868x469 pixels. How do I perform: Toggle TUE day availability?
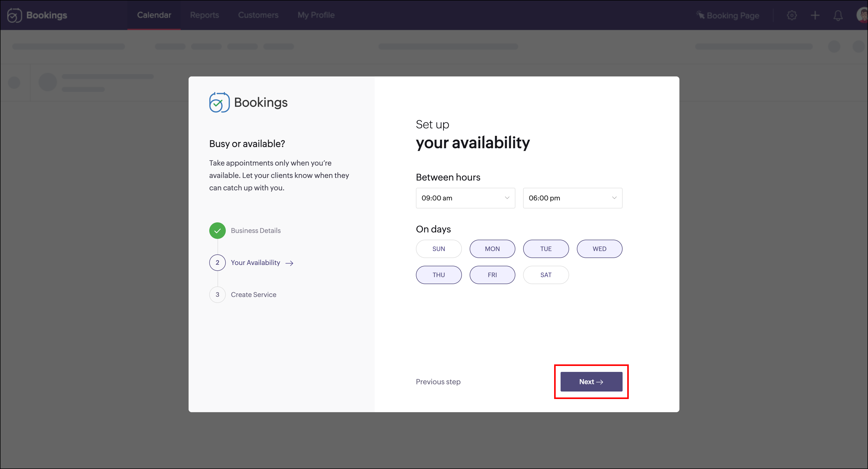click(546, 249)
